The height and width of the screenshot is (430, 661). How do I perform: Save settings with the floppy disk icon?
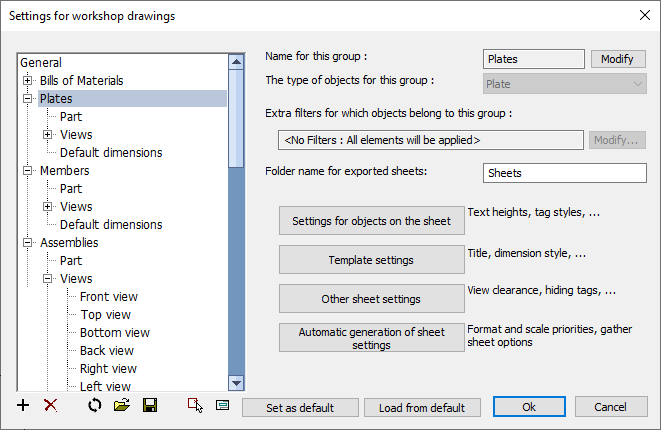tap(150, 406)
